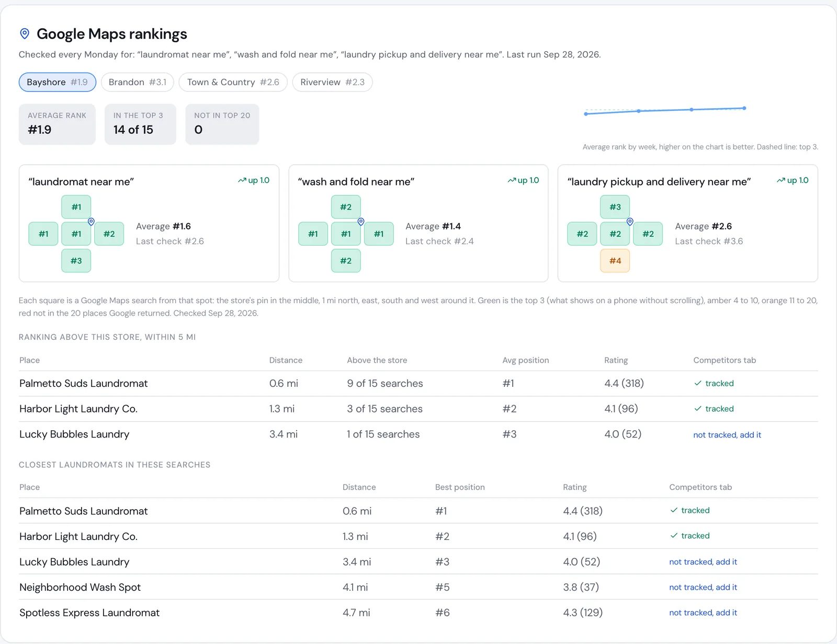Image resolution: width=837 pixels, height=644 pixels.
Task: Click the In The Top 3 stat card
Action: pyautogui.click(x=140, y=124)
